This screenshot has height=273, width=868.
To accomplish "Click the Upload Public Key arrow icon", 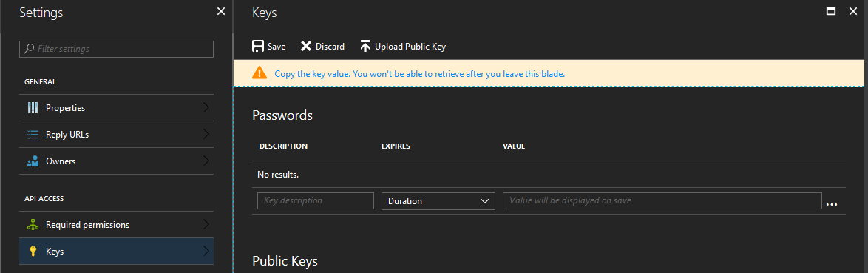I will coord(365,46).
